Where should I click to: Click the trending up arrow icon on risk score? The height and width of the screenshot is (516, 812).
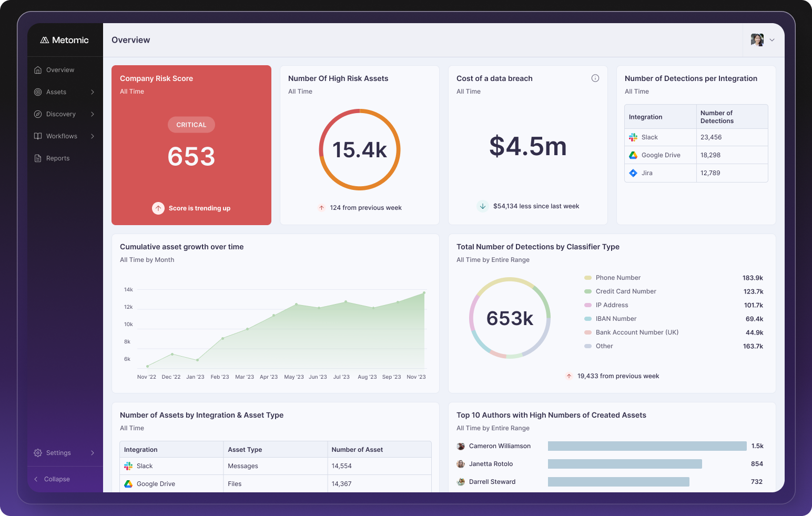[x=158, y=208]
